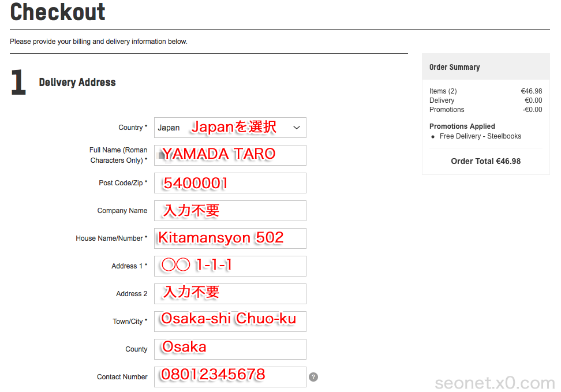Click the Delivery Address section title
This screenshot has height=392, width=561.
tap(77, 83)
